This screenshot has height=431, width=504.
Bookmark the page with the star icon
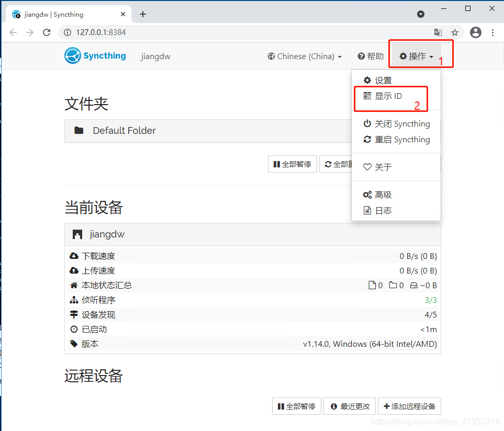tap(454, 32)
